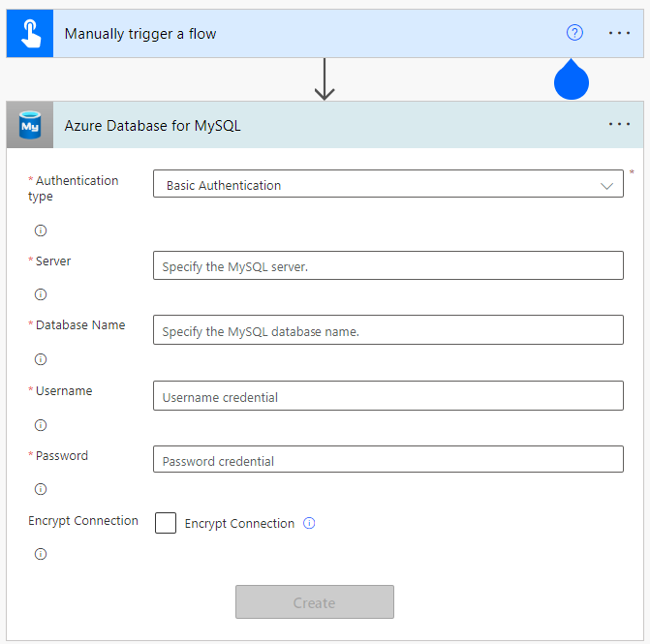
Task: Show info below the Authentication type label
Action: coord(41,230)
